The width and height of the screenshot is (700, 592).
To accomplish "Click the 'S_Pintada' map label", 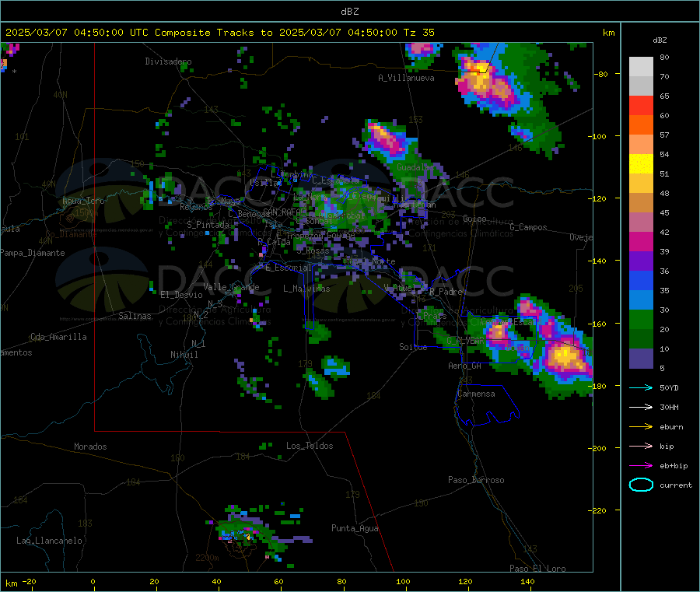I will pyautogui.click(x=208, y=225).
